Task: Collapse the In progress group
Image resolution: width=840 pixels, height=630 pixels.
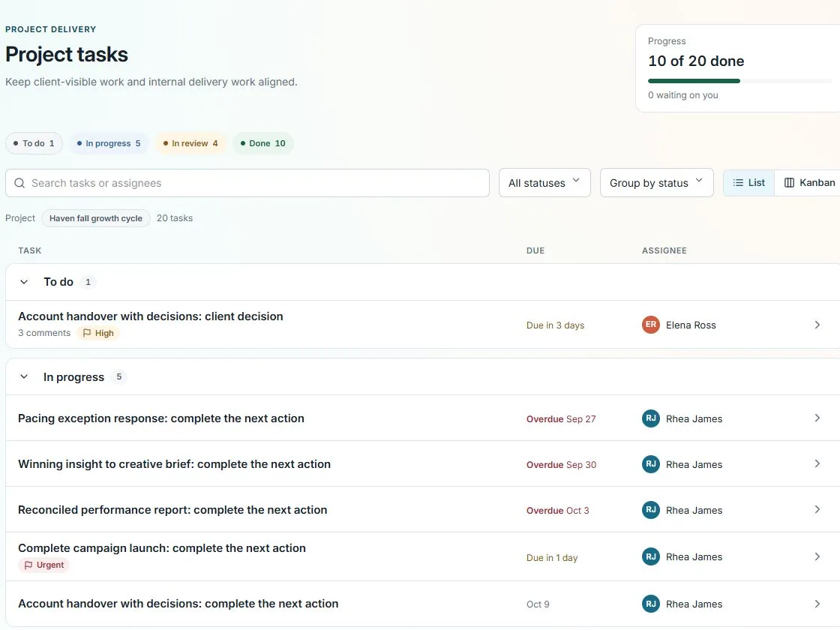Action: pos(23,376)
